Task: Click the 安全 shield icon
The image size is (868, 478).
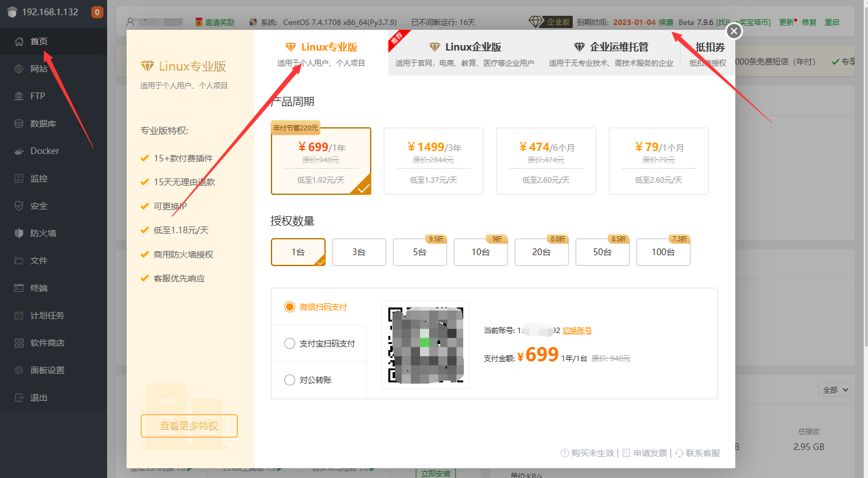Action: (x=19, y=206)
